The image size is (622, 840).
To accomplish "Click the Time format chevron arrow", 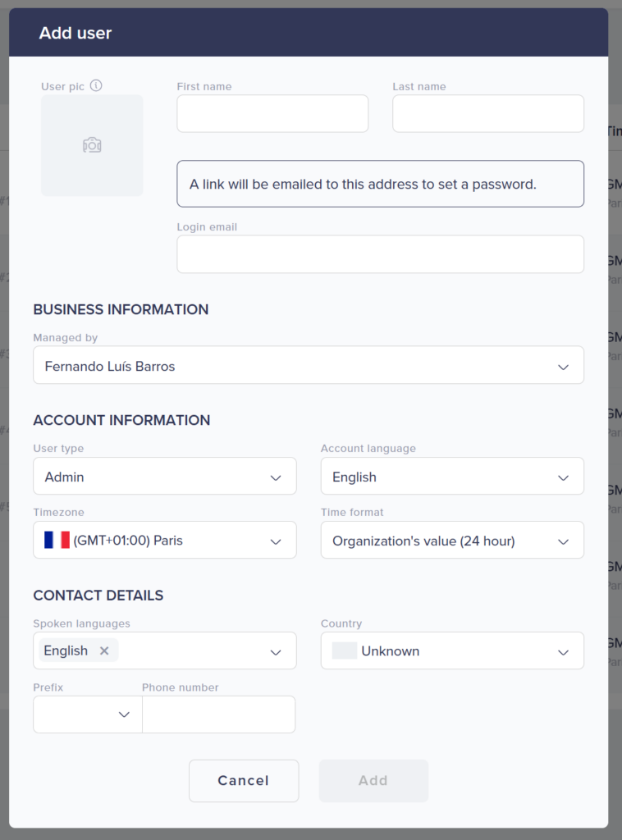I will pyautogui.click(x=563, y=541).
